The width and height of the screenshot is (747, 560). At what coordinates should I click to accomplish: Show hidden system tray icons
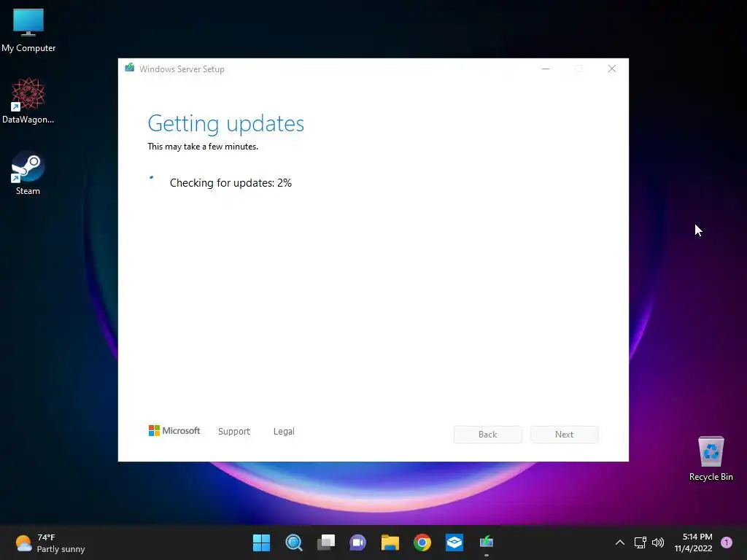point(620,542)
